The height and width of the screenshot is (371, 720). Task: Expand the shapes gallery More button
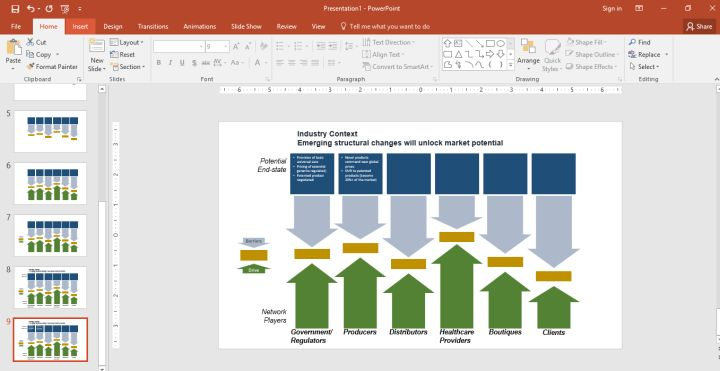coord(511,65)
